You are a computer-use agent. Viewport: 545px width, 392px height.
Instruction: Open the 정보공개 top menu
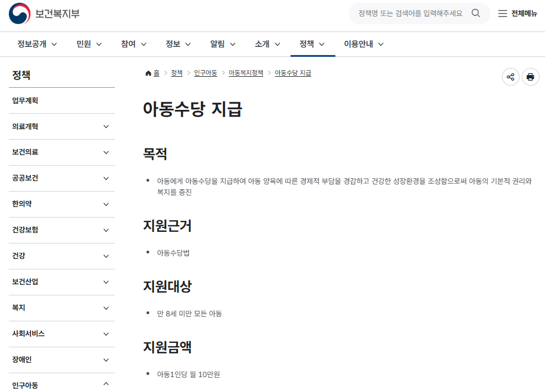(37, 44)
